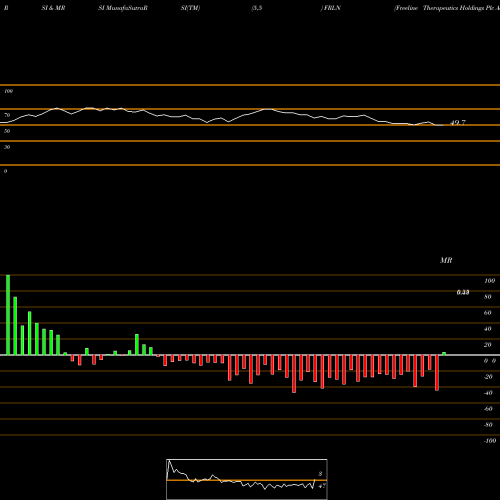Screen dimensions: 500x500
Task: Click the RSI axis label 50
Action: [7, 131]
